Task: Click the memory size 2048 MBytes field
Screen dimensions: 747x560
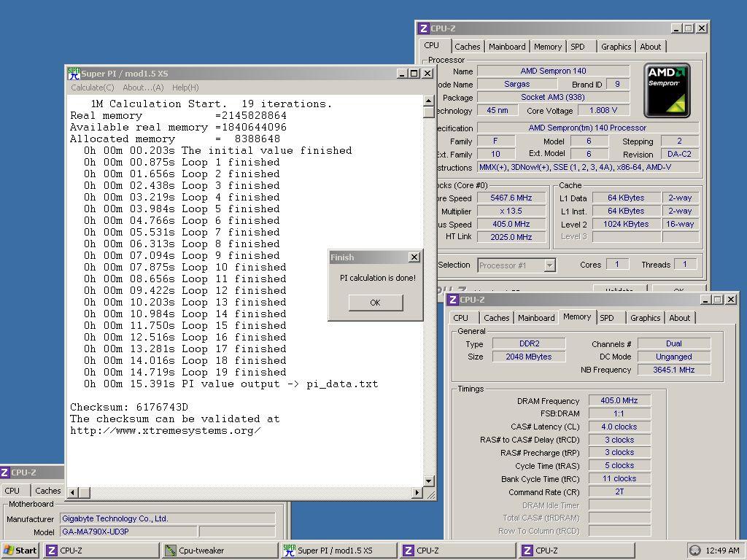Action: (529, 357)
